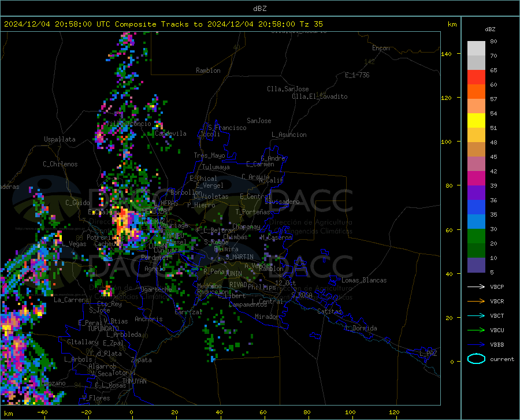The image size is (520, 420).
Task: Click the 'E_Carmen' map label
Action: tap(261, 164)
